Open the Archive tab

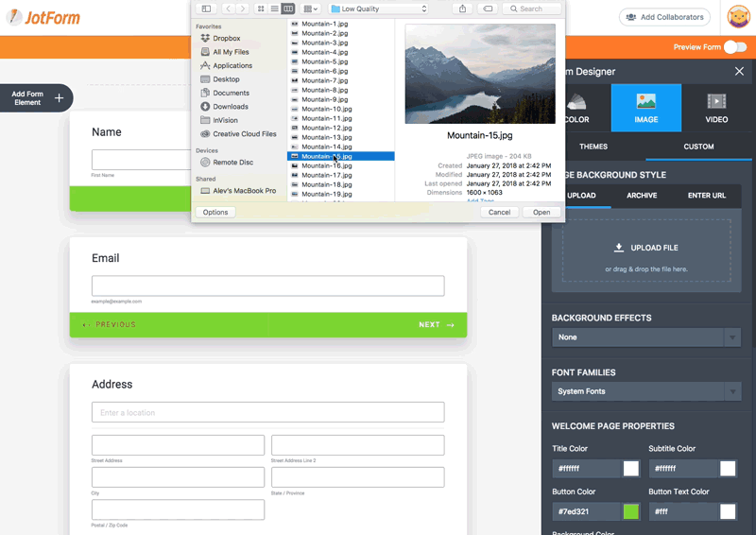(x=642, y=196)
